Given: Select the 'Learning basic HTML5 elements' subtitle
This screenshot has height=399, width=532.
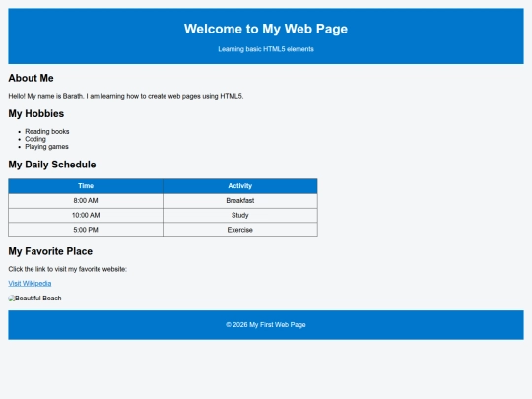Looking at the screenshot, I should 266,49.
